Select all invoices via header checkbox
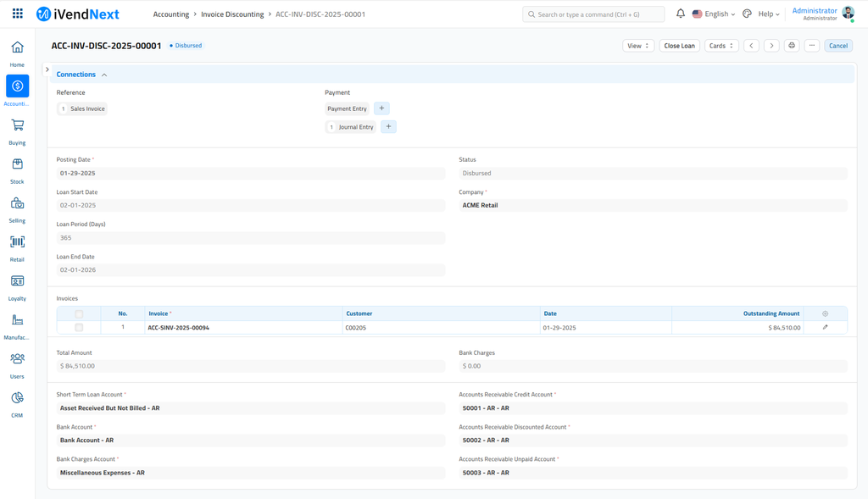The image size is (868, 499). pyautogui.click(x=79, y=313)
